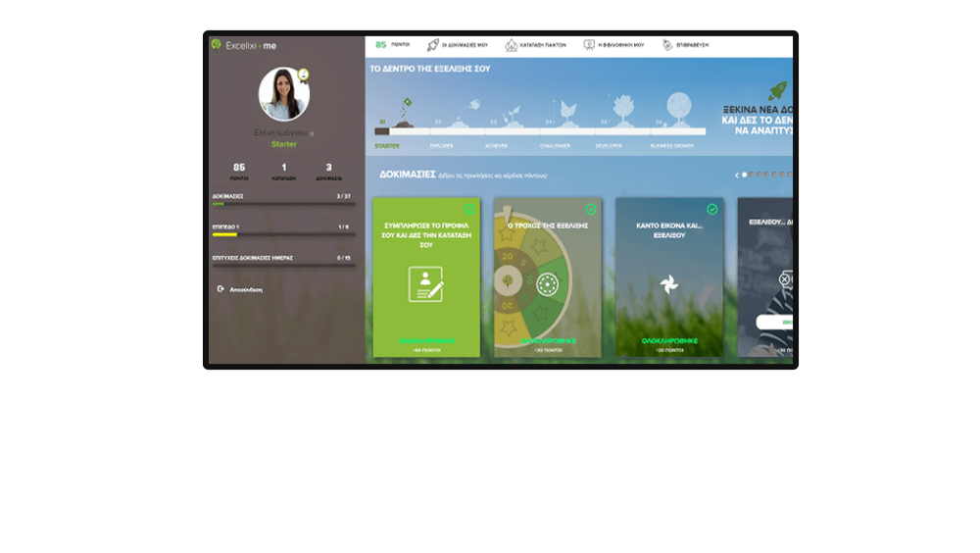Screen dimensions: 980x553
Task: Click the watering can icon at level 02
Action: click(x=473, y=105)
